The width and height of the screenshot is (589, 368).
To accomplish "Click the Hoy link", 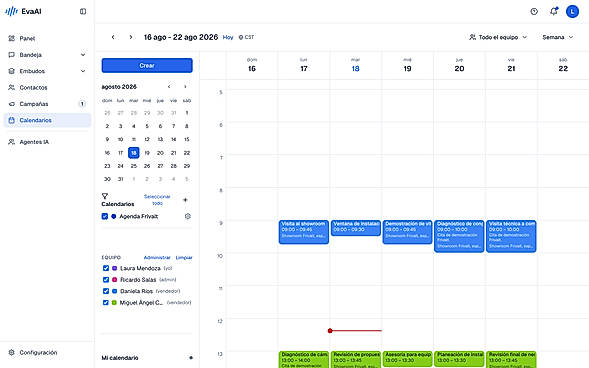I will tap(228, 37).
